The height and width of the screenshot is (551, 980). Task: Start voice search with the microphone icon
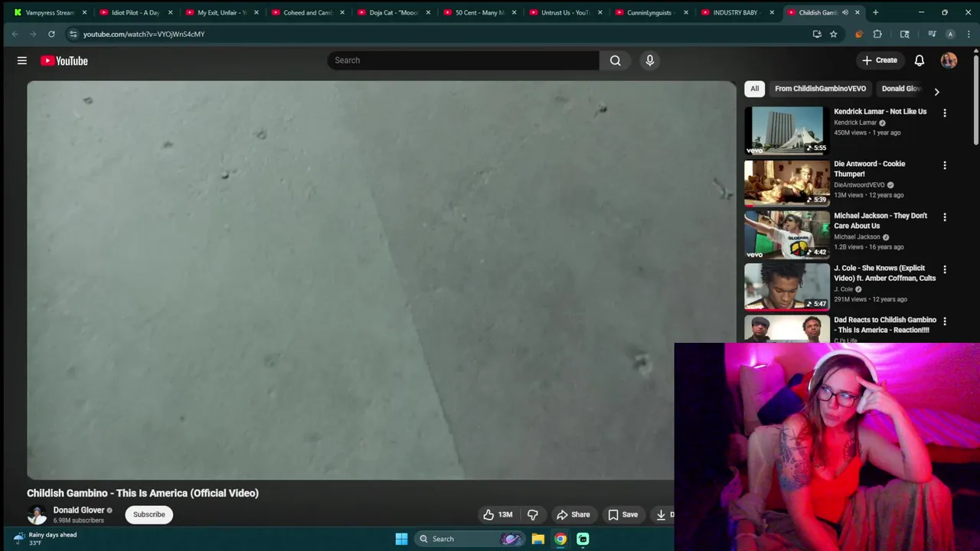(x=650, y=60)
